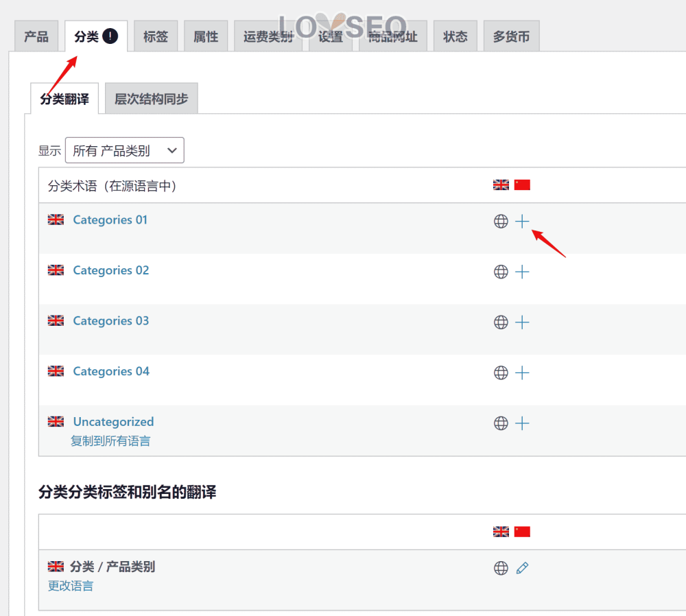This screenshot has height=616, width=686.
Task: Click UK flag beside Categories 01
Action: click(56, 220)
